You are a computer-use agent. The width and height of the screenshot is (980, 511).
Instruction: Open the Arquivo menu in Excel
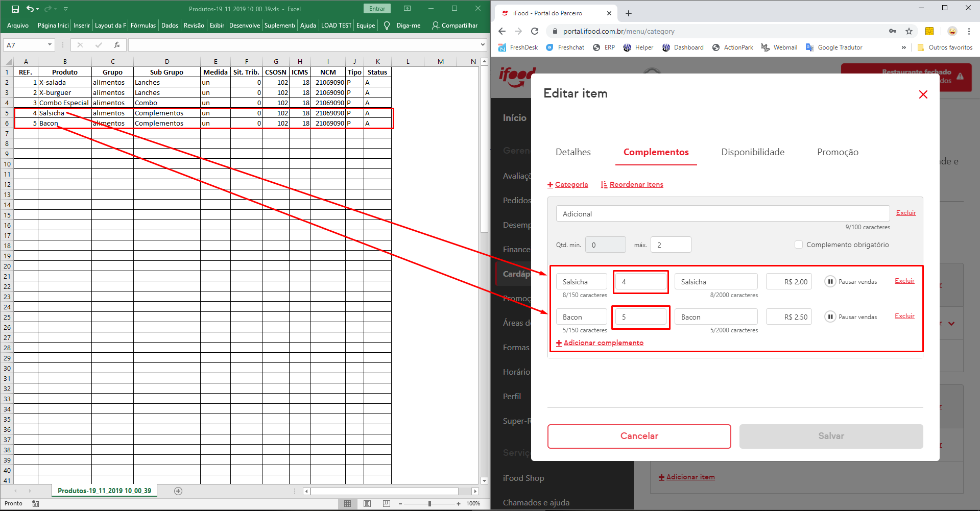point(18,26)
